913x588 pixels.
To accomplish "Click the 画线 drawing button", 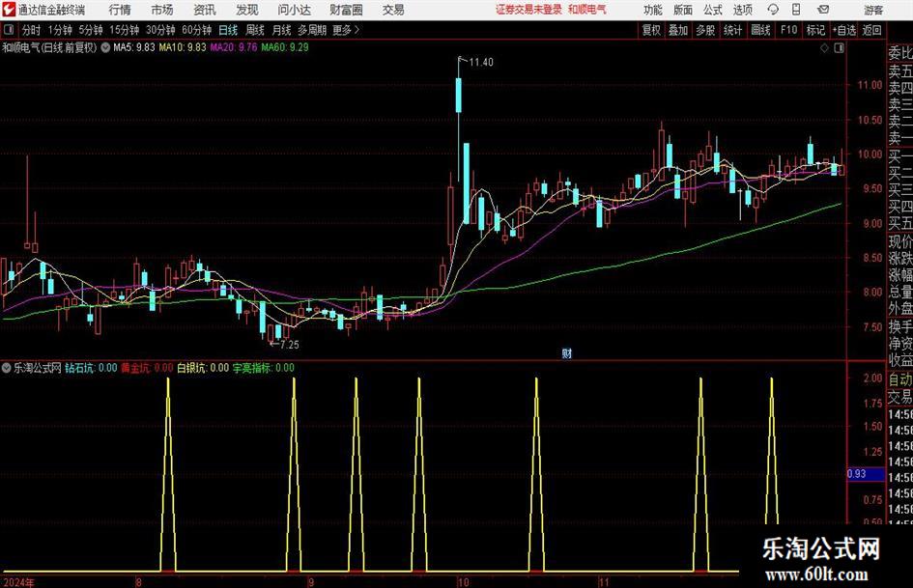I will pyautogui.click(x=760, y=30).
